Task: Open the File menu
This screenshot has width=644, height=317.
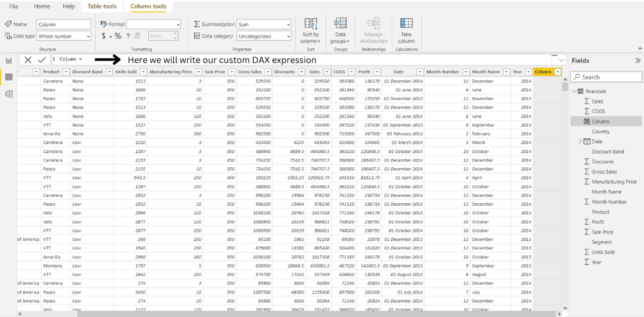Action: tap(14, 6)
